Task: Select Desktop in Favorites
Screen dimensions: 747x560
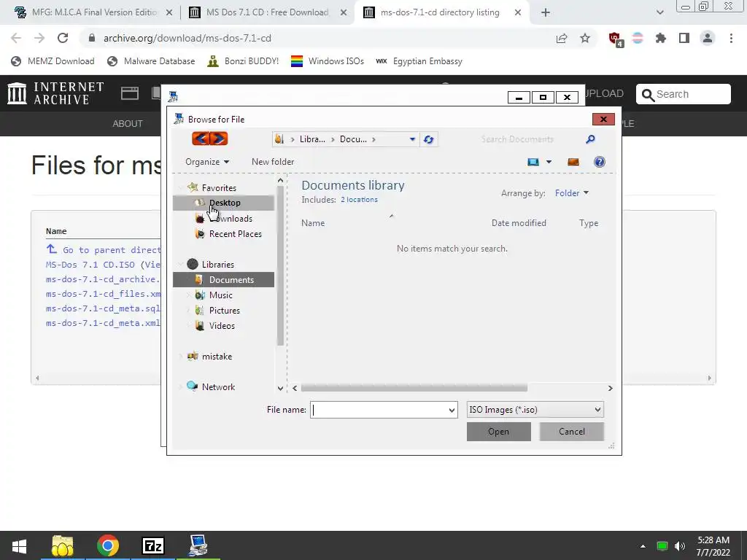Action: pos(223,203)
